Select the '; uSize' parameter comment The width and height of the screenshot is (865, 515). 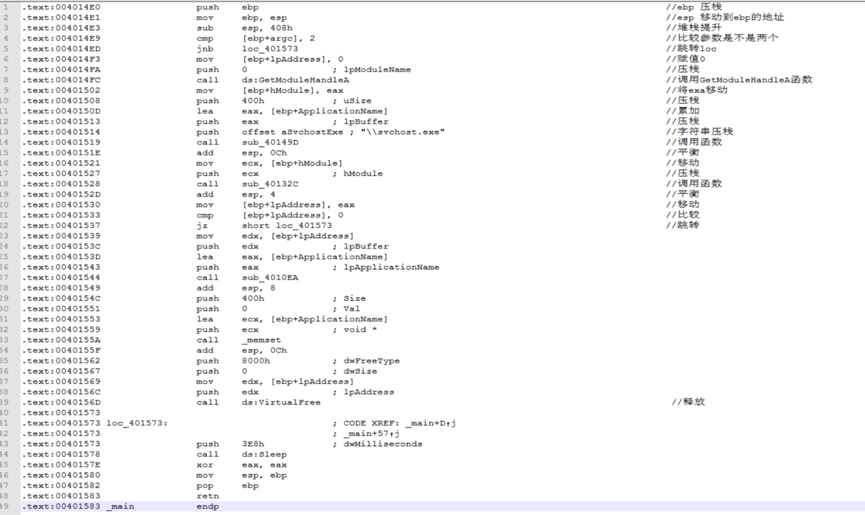click(x=352, y=101)
